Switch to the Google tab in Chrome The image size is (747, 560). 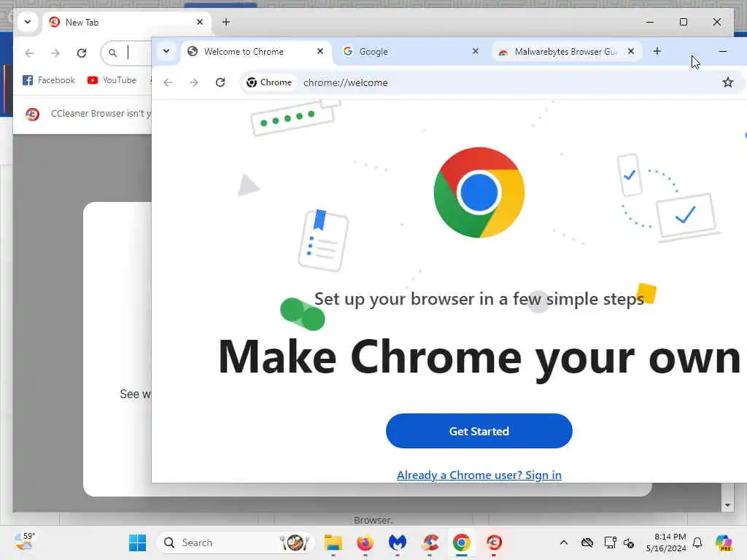coord(411,52)
